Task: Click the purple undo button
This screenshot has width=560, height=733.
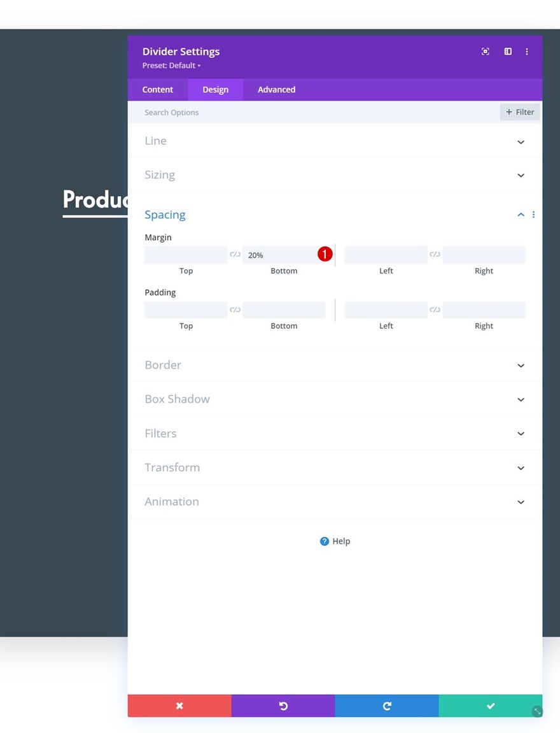Action: 283,706
